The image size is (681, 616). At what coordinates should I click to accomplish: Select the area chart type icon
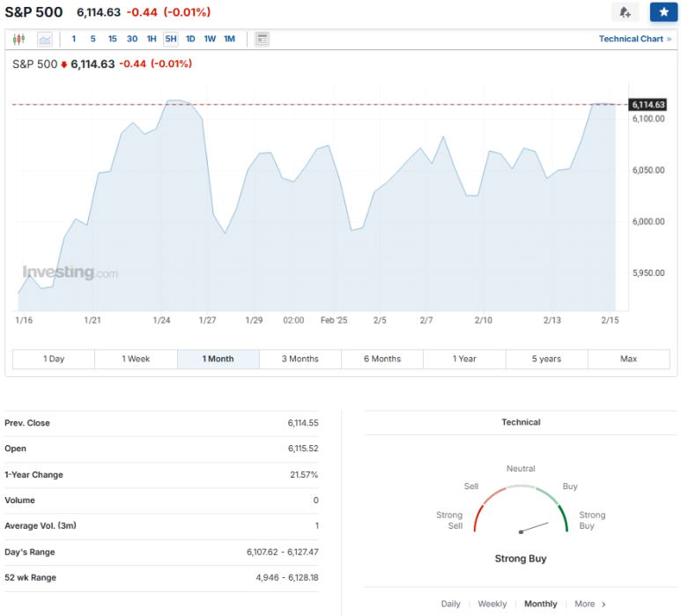[x=45, y=40]
